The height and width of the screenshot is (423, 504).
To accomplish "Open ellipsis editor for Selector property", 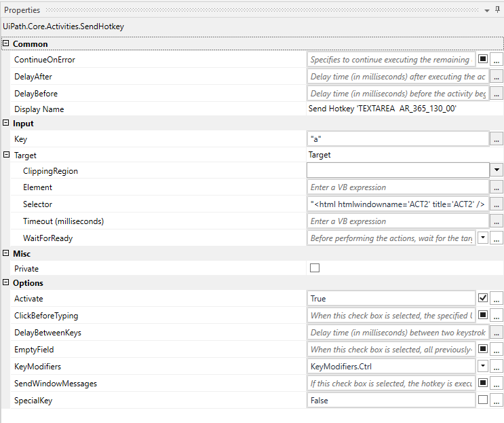I will (x=497, y=204).
